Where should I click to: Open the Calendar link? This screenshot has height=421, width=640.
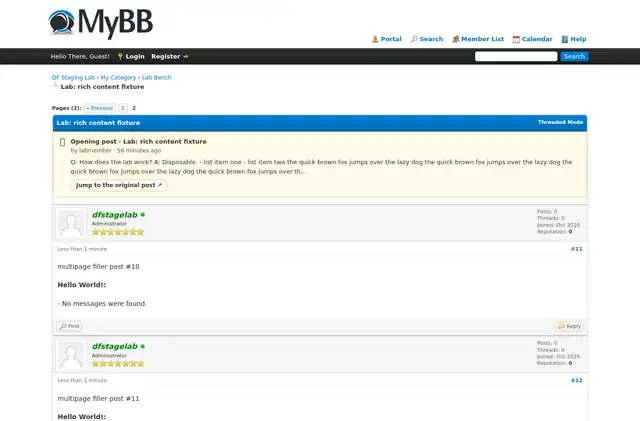coord(537,39)
